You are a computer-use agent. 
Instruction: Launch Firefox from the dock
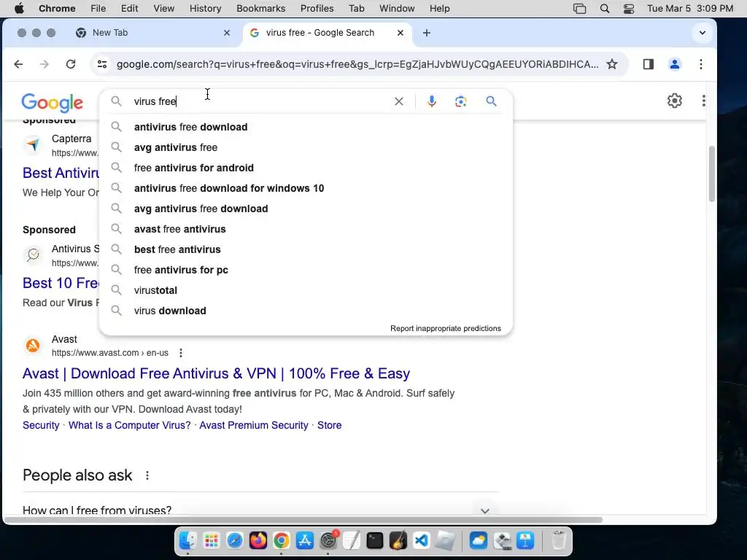[258, 541]
